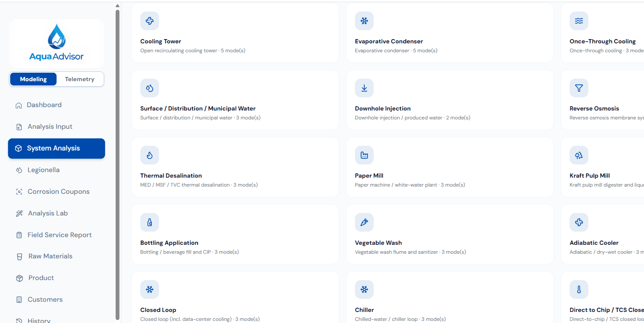The image size is (644, 323).
Task: Open Dashboard in the sidebar
Action: [57, 105]
